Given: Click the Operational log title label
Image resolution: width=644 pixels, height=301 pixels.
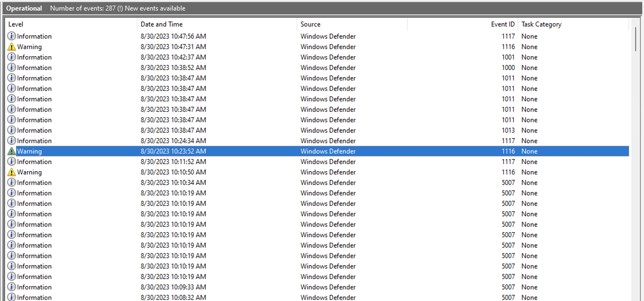Looking at the screenshot, I should click(x=24, y=8).
